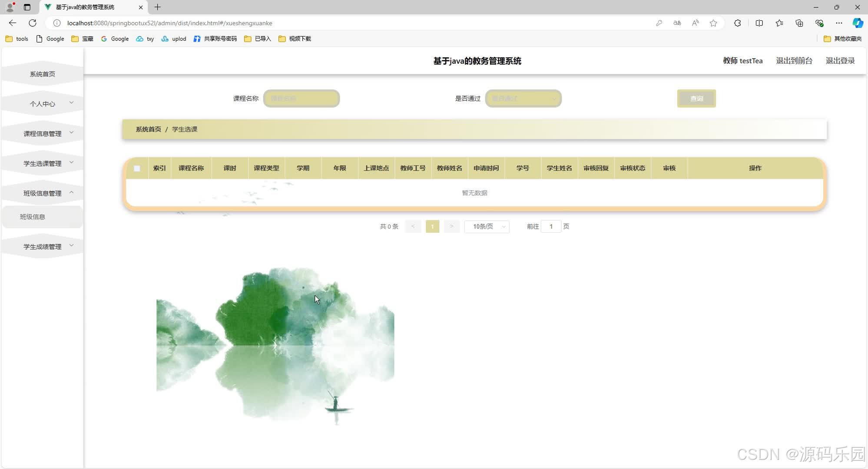Open the tools bookmarks folder
Viewport: 868px width, 469px height.
16,39
